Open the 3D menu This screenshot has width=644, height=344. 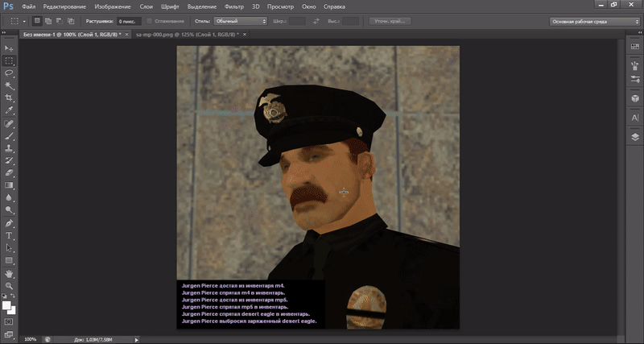[x=256, y=6]
